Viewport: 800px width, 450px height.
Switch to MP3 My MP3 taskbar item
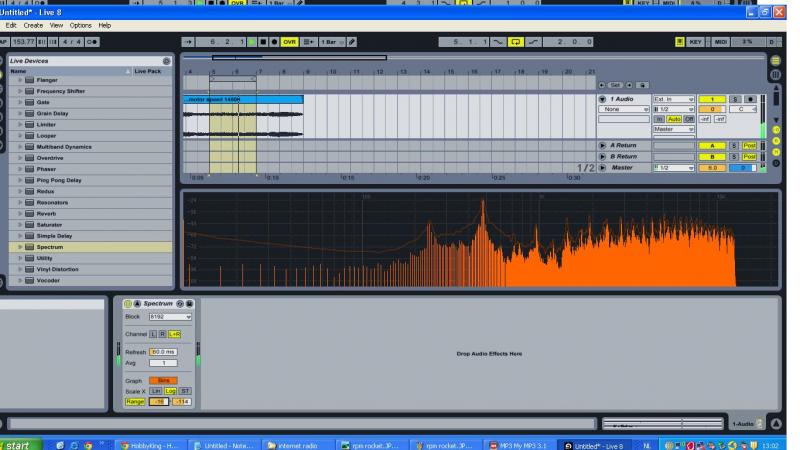pyautogui.click(x=518, y=445)
